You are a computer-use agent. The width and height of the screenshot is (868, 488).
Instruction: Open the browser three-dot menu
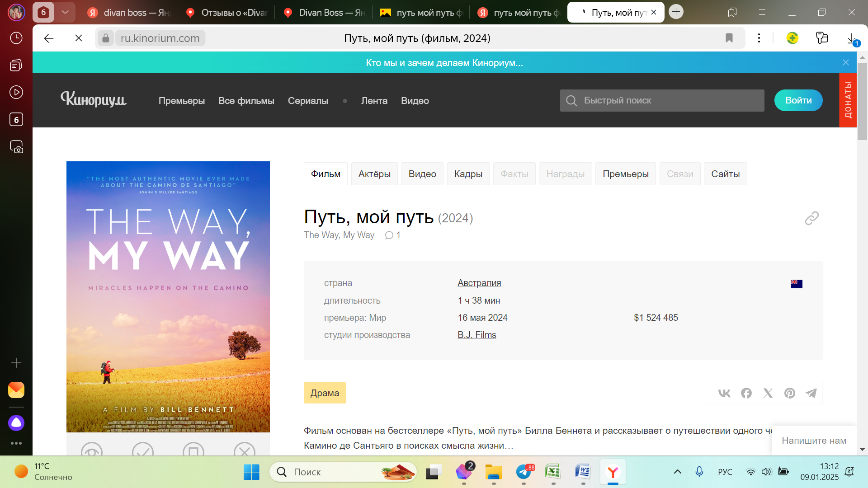pyautogui.click(x=759, y=38)
